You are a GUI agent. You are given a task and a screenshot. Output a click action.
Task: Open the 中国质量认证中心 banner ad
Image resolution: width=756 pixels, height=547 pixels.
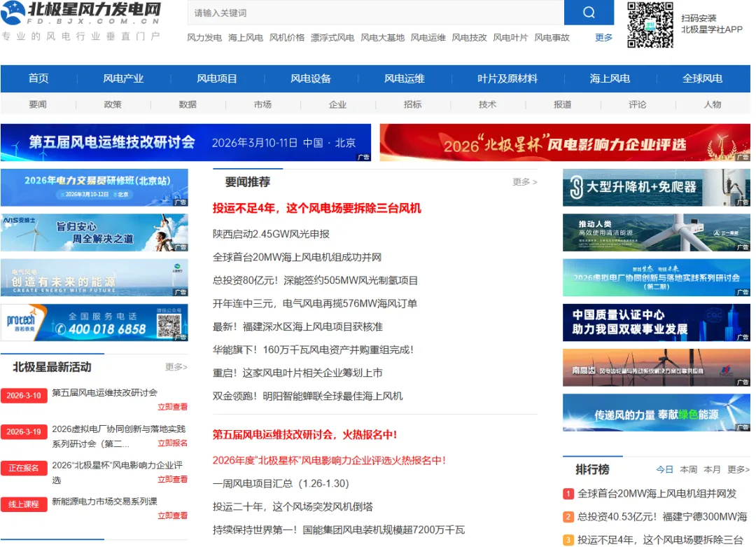point(656,323)
